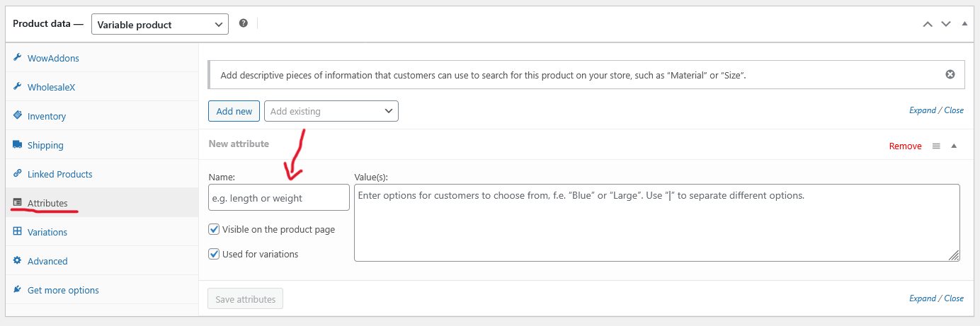Toggle the Product data panel arrow
The height and width of the screenshot is (326, 980).
click(x=964, y=24)
